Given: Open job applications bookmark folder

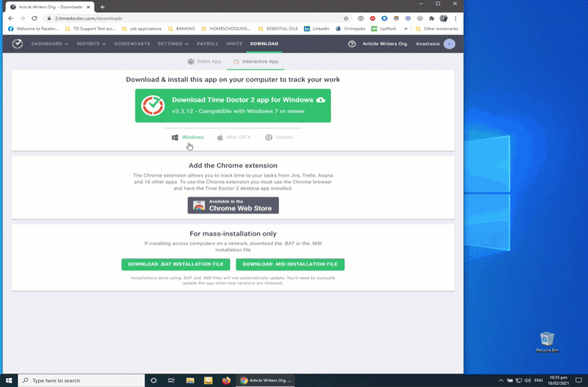Looking at the screenshot, I should coord(142,29).
